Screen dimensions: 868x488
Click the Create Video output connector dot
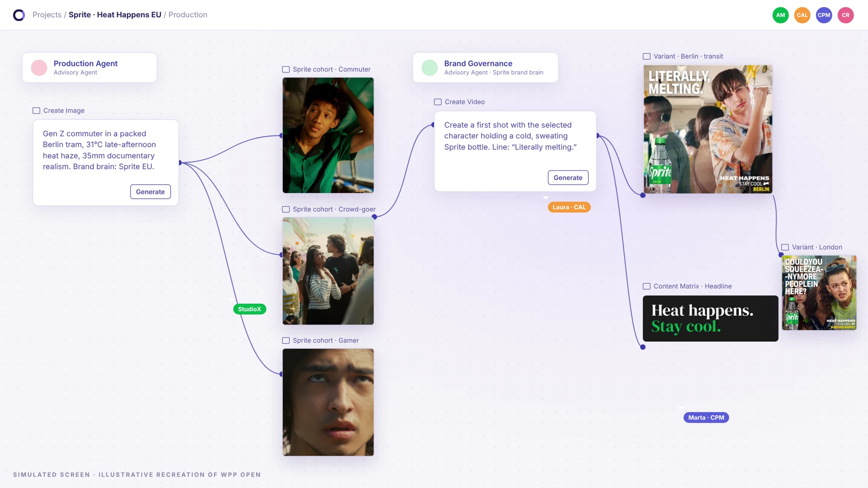click(598, 136)
